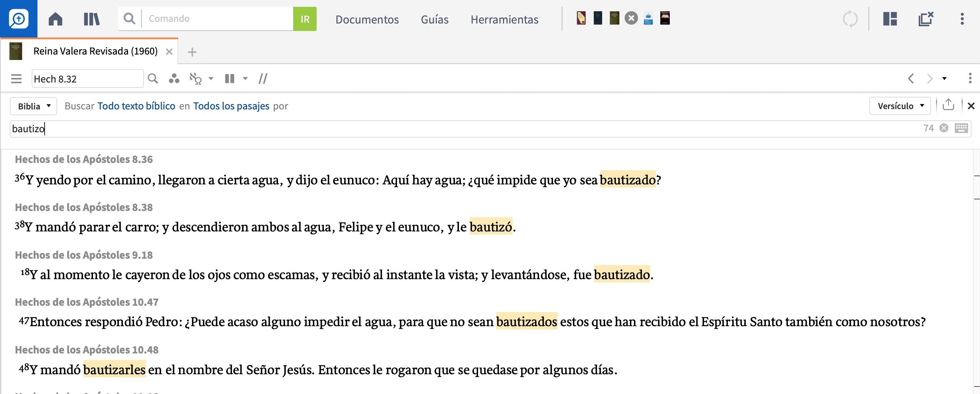The image size is (980, 394).
Task: Click the export share results icon
Action: click(x=948, y=105)
